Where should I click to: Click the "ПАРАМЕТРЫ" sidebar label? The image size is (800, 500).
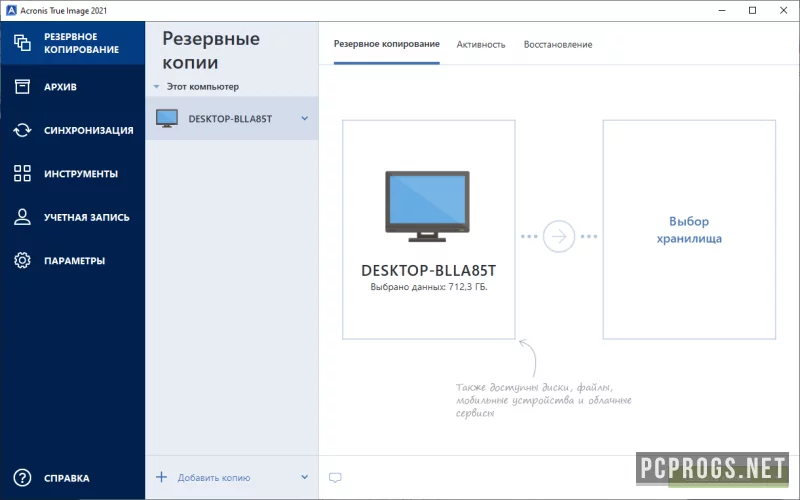point(74,260)
